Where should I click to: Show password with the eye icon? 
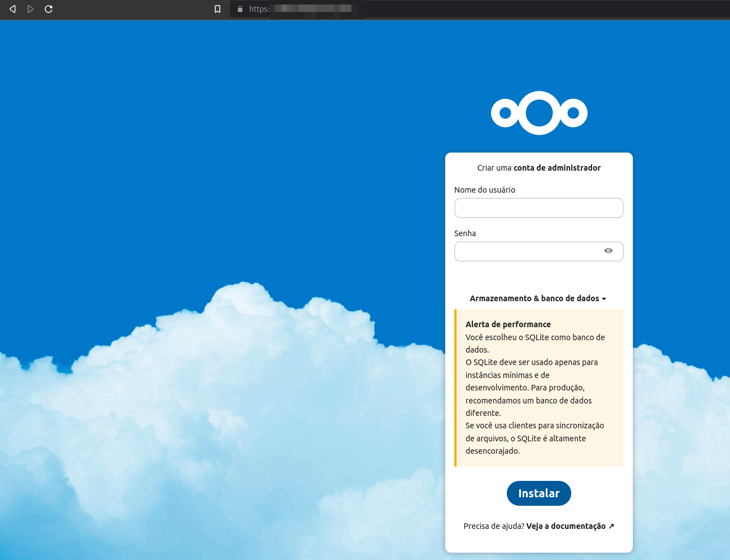[x=609, y=251]
